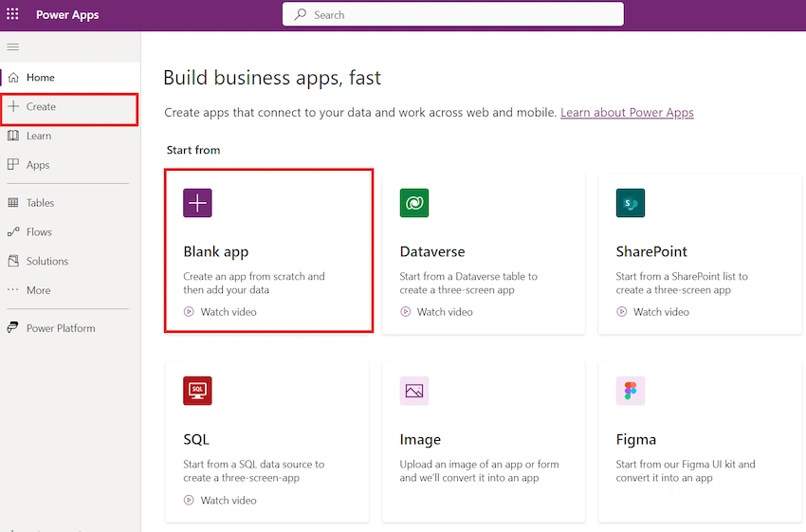Click the Create plus icon
This screenshot has width=806, height=532.
tap(13, 106)
